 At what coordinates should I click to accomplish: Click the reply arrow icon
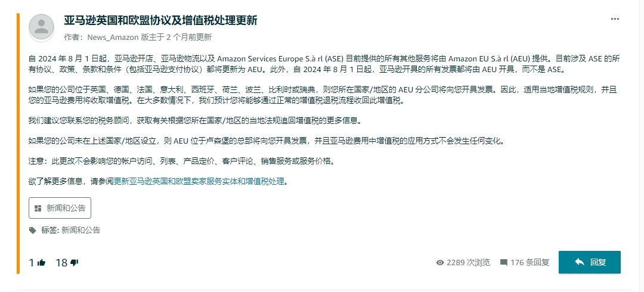click(x=580, y=262)
